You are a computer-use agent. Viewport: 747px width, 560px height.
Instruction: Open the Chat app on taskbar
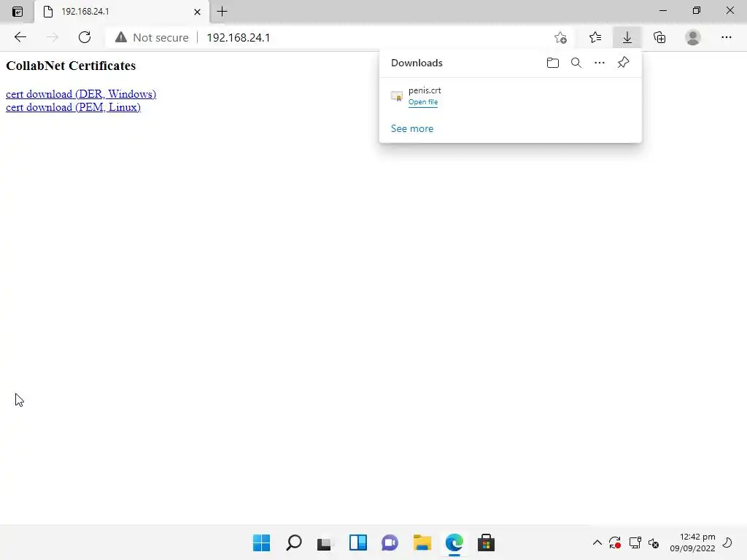click(390, 542)
